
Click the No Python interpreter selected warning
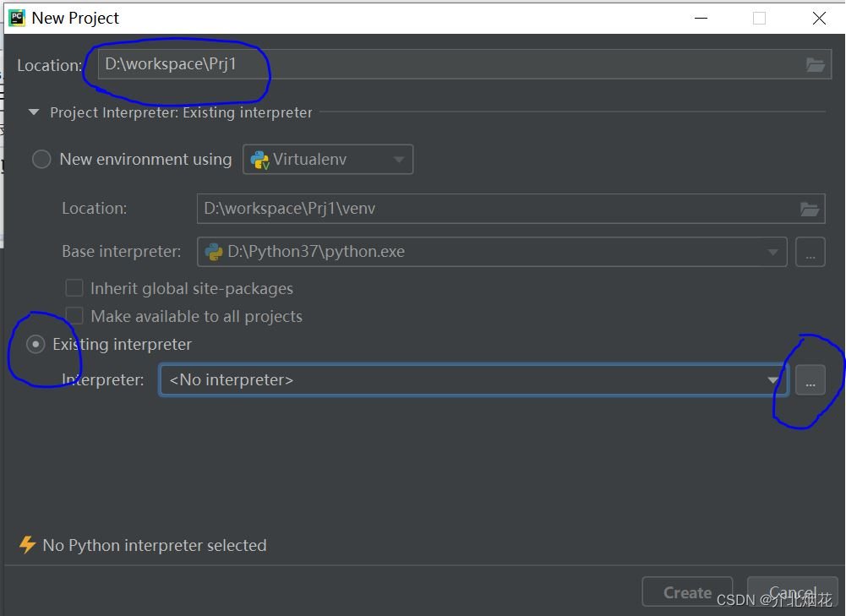point(155,545)
